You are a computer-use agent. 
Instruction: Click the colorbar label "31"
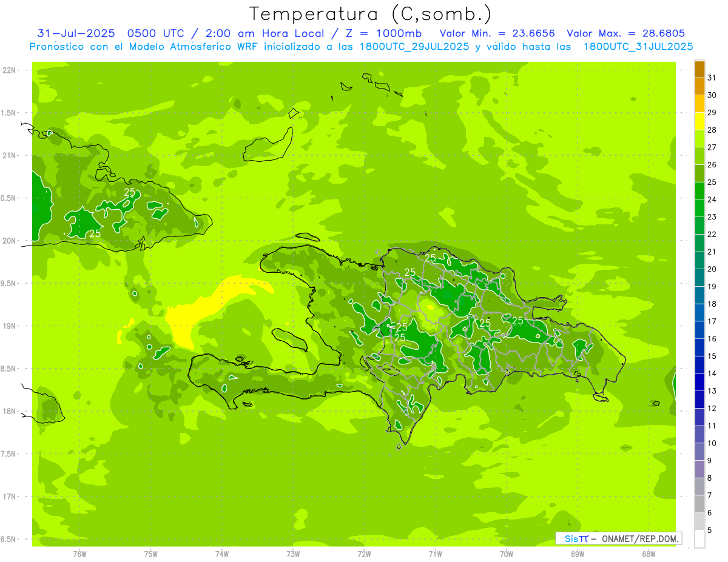[712, 78]
